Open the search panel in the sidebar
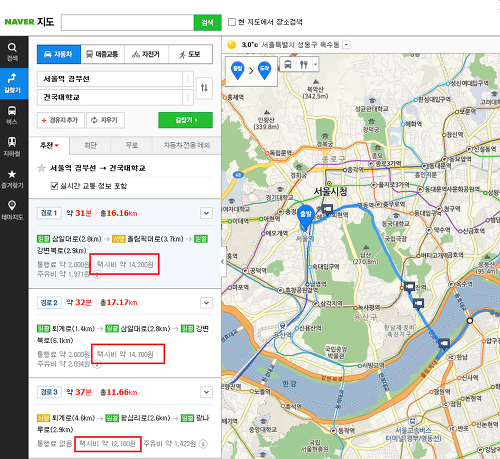Viewport: 500px width, 459px height. (12, 52)
